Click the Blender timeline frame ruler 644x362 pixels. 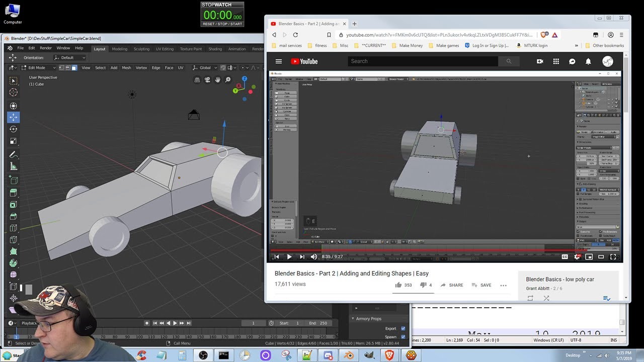point(171,337)
